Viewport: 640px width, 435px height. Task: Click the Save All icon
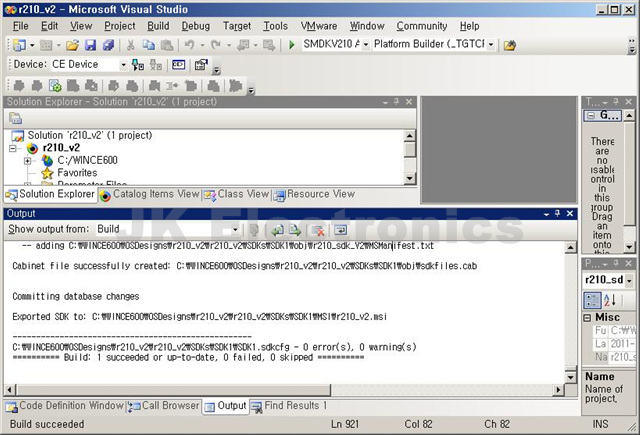pyautogui.click(x=108, y=45)
